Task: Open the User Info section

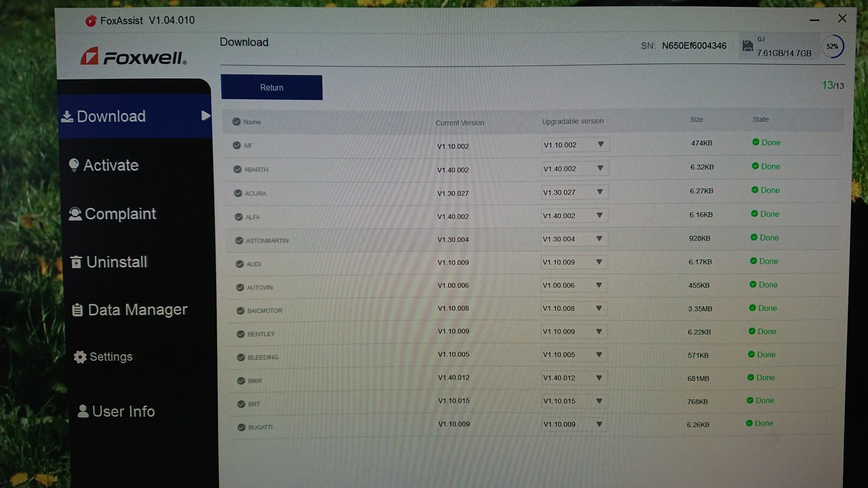Action: [116, 412]
